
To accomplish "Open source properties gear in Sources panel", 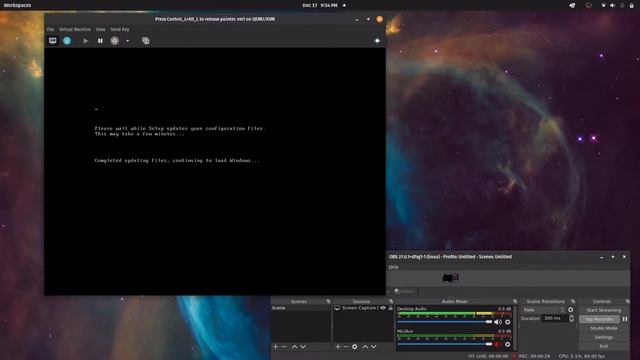I will 355,347.
